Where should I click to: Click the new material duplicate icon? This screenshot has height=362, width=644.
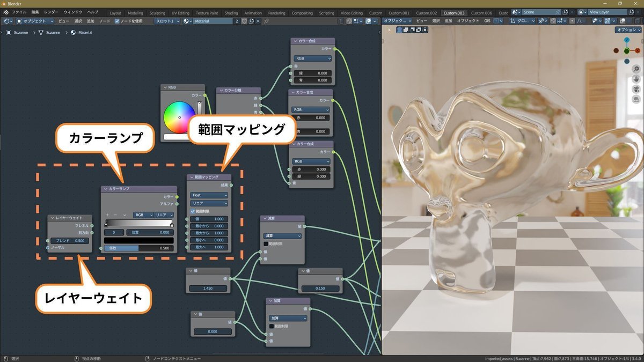251,21
